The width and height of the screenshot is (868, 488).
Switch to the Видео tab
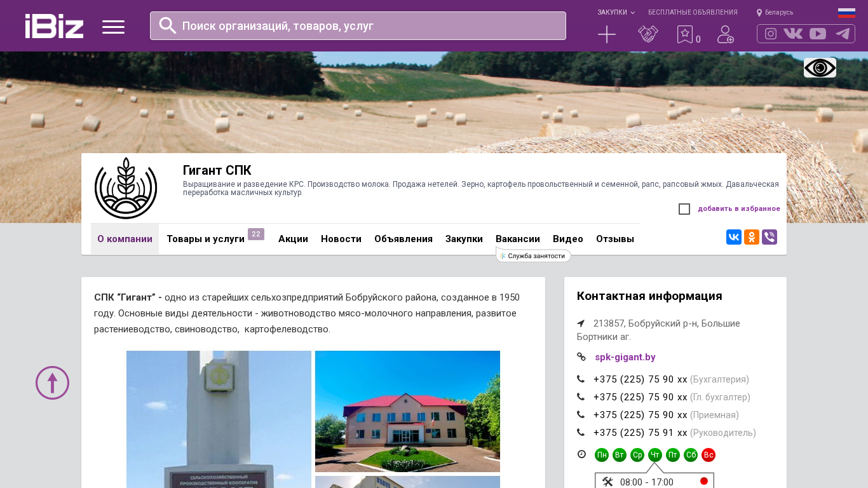click(568, 239)
